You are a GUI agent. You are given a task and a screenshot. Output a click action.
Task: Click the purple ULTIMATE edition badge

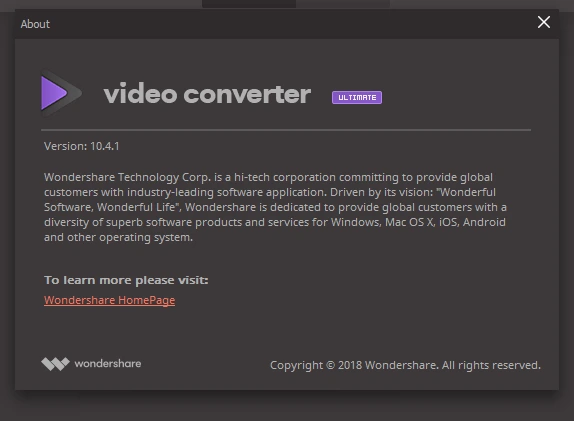click(357, 97)
